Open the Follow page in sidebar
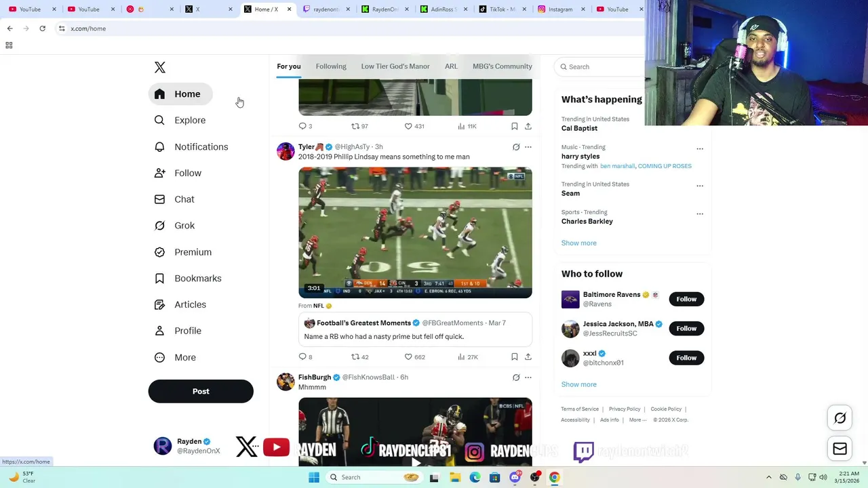The width and height of the screenshot is (868, 488). coord(178,173)
